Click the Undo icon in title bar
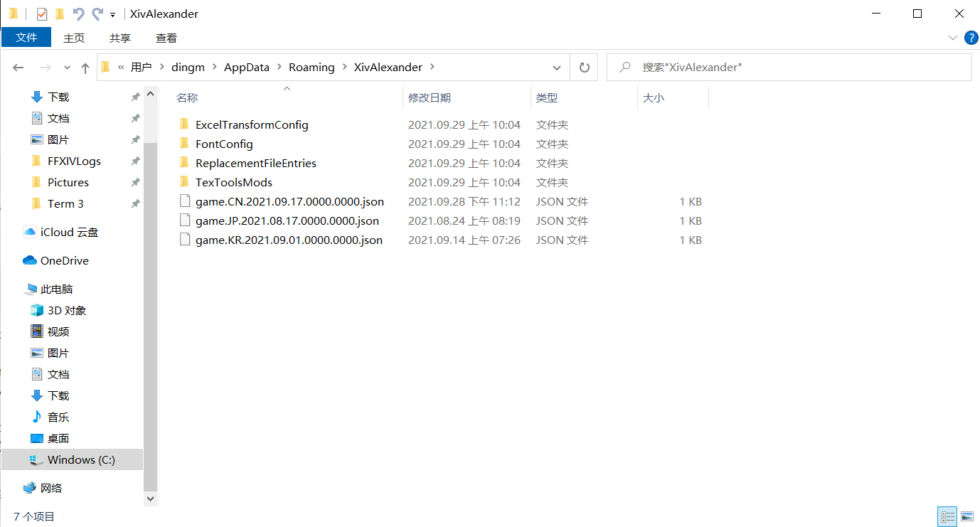This screenshot has height=527, width=980. (79, 14)
